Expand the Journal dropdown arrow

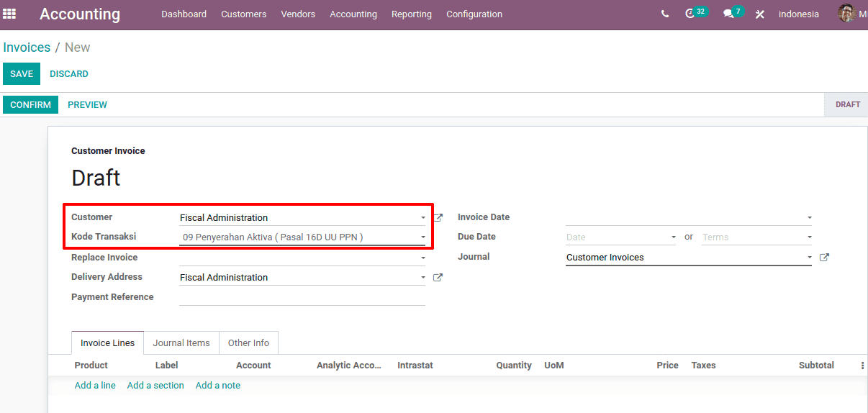(810, 258)
